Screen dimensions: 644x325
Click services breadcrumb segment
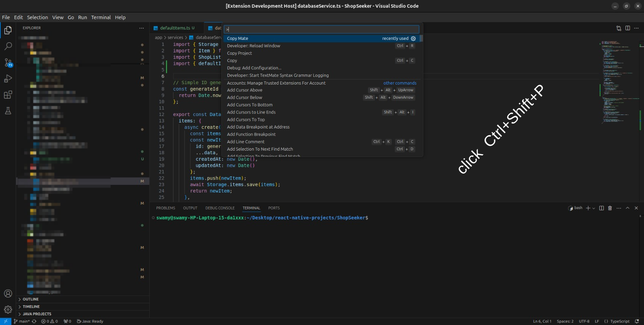point(175,37)
